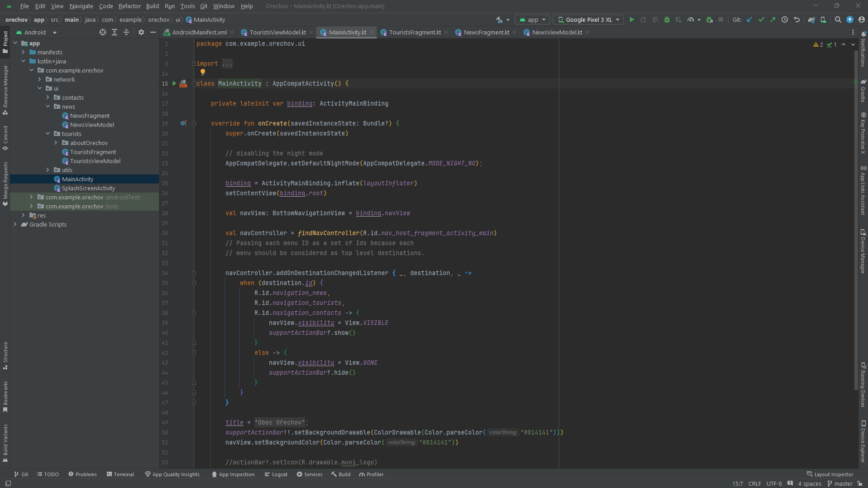Click the warnings count indicator in the editor
868x488 pixels.
818,44
